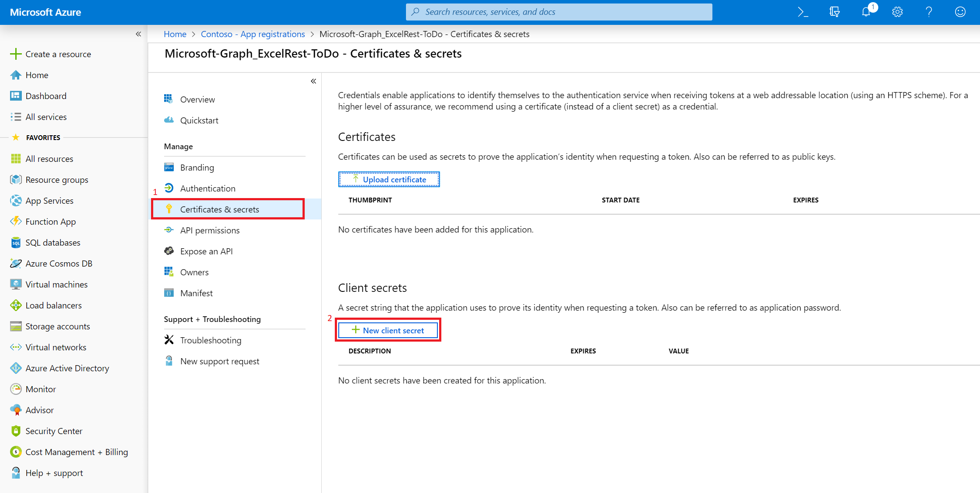Select the Azure Cosmos DB icon
The height and width of the screenshot is (493, 980).
[x=16, y=264]
